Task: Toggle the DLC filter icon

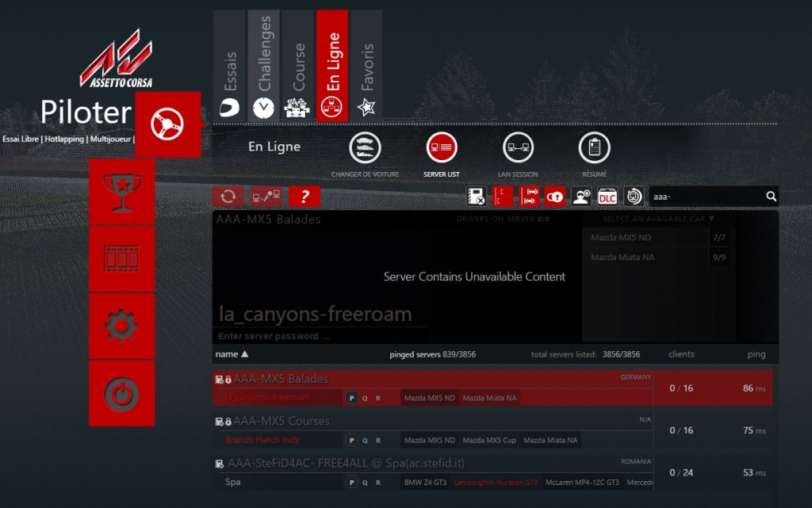Action: 607,197
